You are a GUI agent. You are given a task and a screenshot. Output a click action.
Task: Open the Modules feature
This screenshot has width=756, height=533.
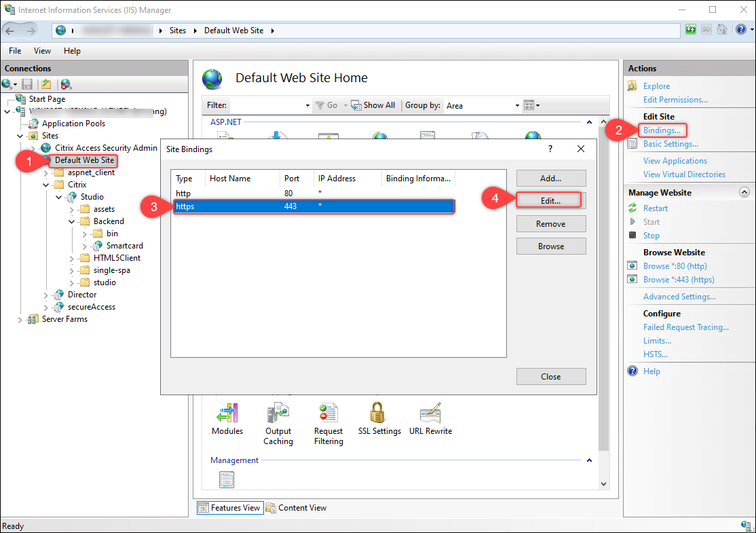227,418
